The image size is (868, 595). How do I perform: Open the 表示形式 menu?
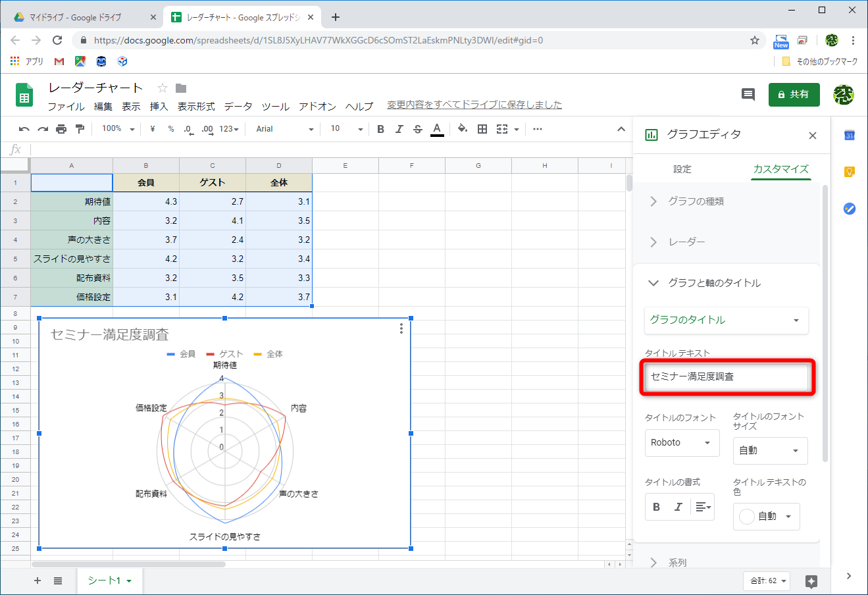point(196,107)
